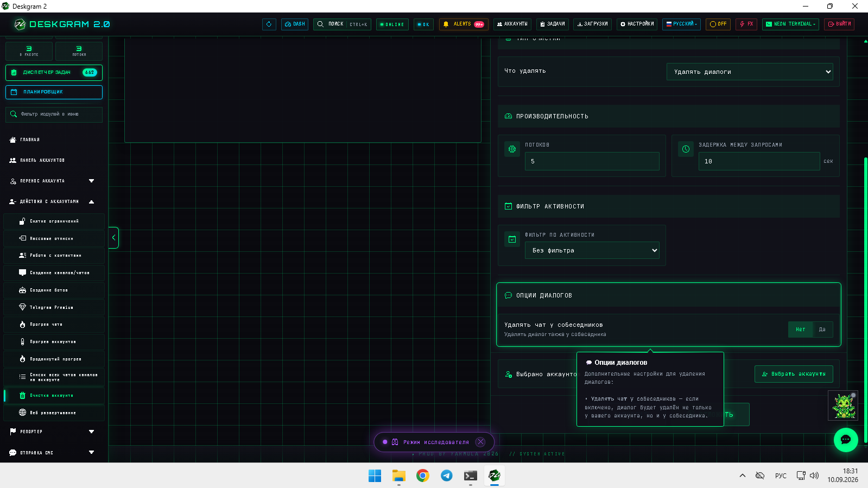Click the Массовые отписки icon
Screen dimensions: 868x488
pos(22,238)
